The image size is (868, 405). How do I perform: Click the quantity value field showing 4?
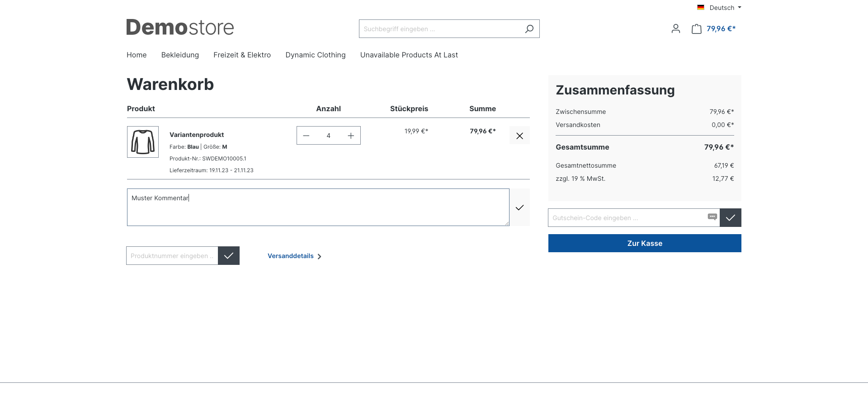pyautogui.click(x=329, y=136)
